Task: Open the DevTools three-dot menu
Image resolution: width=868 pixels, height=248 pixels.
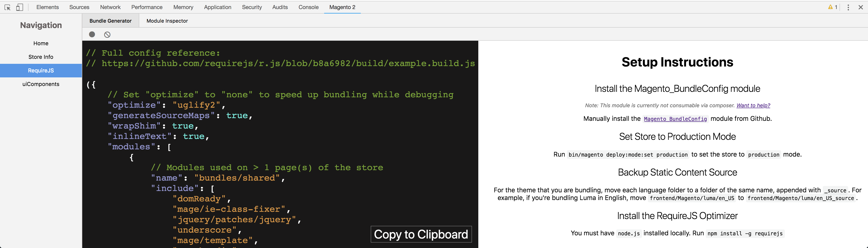Action: point(848,7)
